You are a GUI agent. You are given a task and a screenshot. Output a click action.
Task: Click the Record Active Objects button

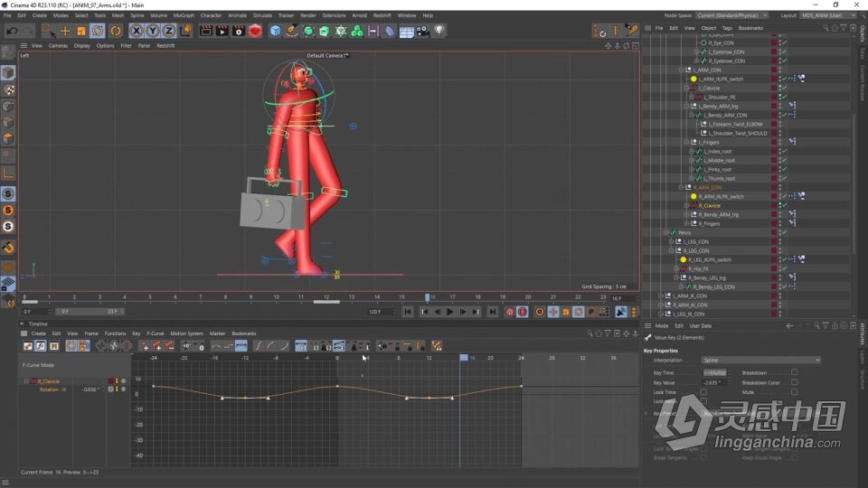(x=510, y=312)
